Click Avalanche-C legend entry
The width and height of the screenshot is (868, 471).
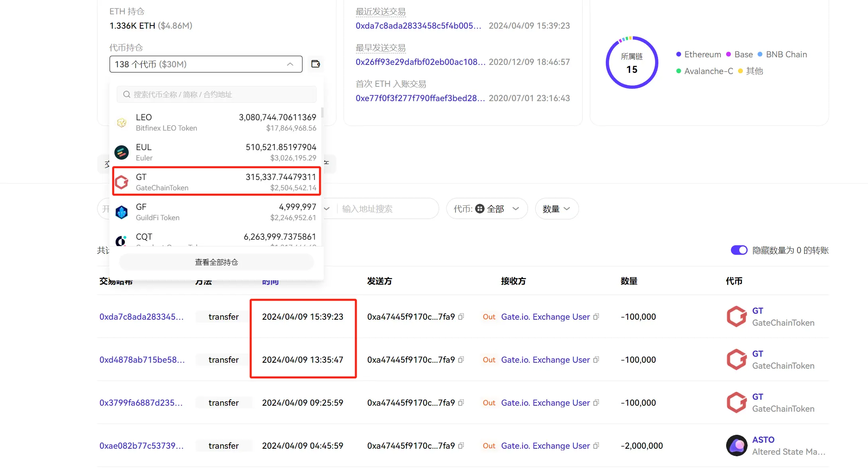coord(705,71)
